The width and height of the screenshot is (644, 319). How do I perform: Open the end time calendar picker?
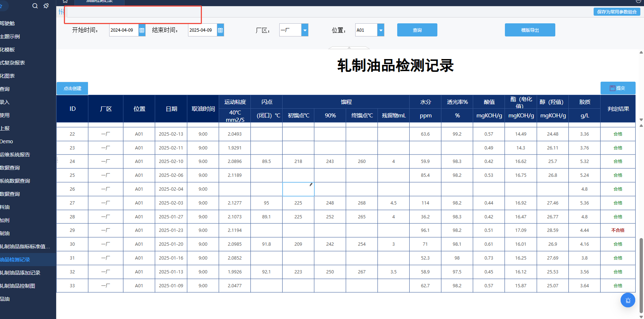point(221,30)
